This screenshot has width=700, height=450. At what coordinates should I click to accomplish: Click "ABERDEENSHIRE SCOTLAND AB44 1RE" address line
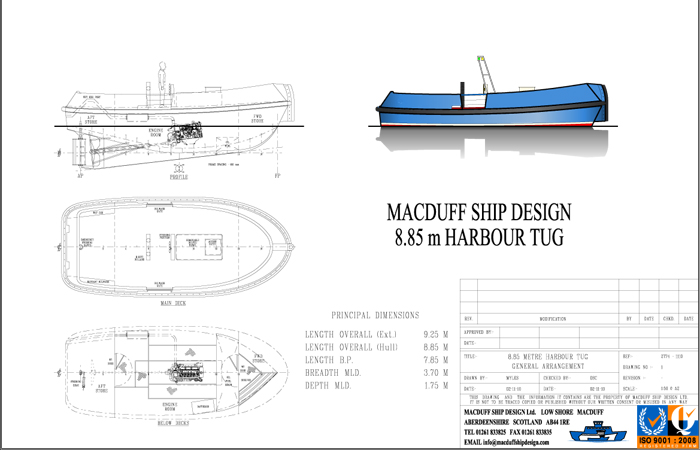click(x=517, y=422)
